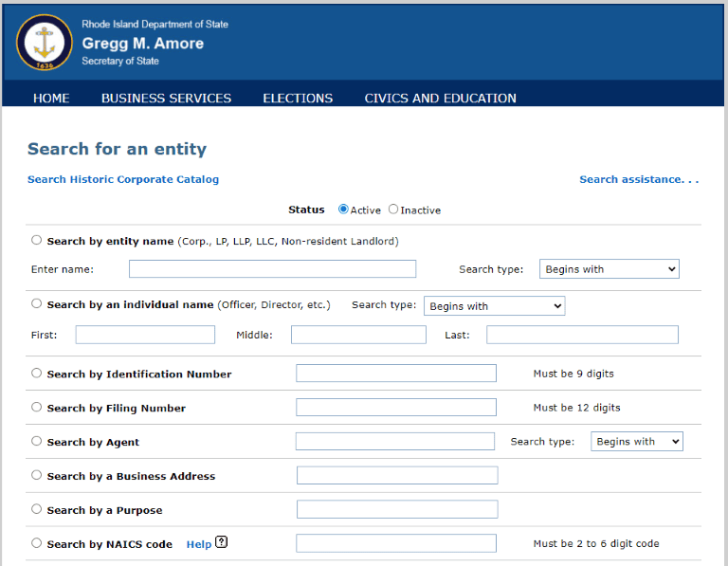
Task: Click the NAICS help question mark icon
Action: 222,543
